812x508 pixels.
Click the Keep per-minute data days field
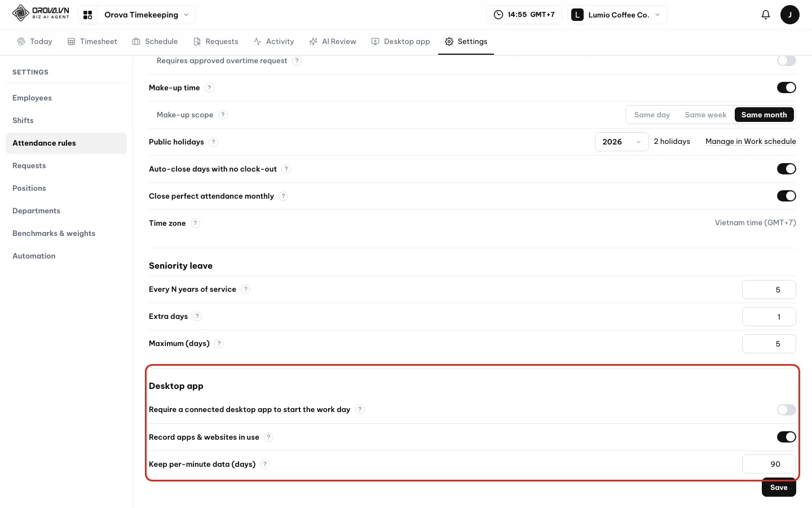[x=769, y=464]
